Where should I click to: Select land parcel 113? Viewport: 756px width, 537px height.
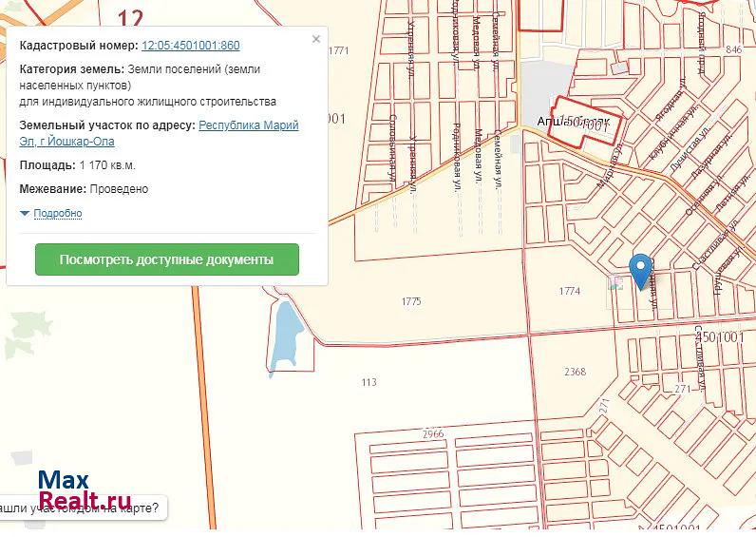369,382
